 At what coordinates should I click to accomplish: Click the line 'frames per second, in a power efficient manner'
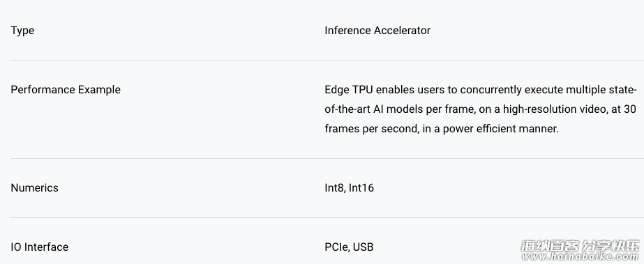442,129
